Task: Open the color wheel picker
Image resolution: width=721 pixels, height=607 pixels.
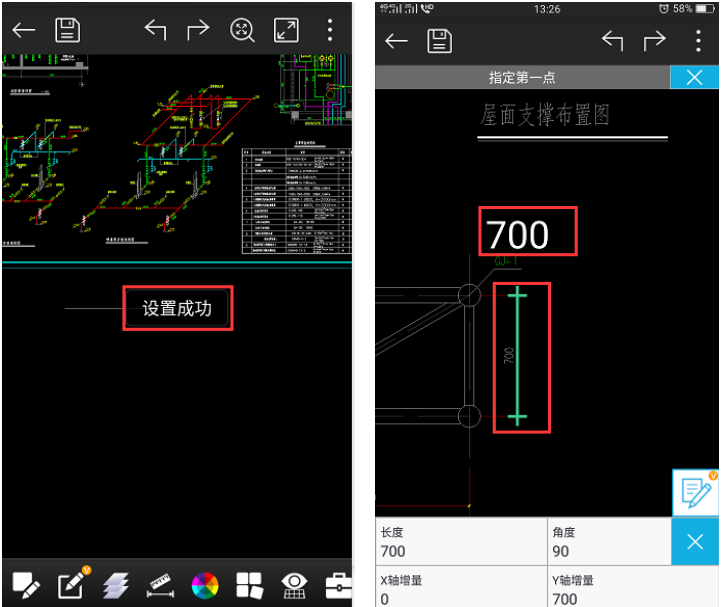Action: [x=205, y=584]
